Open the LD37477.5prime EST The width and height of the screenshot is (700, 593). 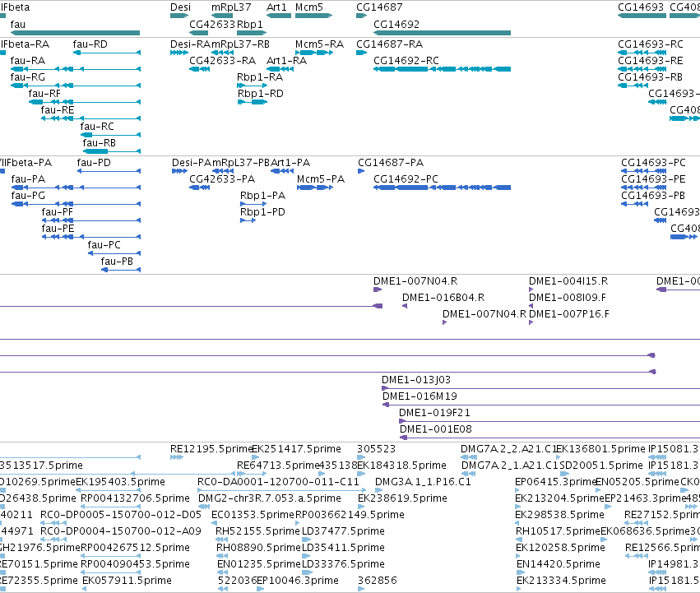(306, 540)
